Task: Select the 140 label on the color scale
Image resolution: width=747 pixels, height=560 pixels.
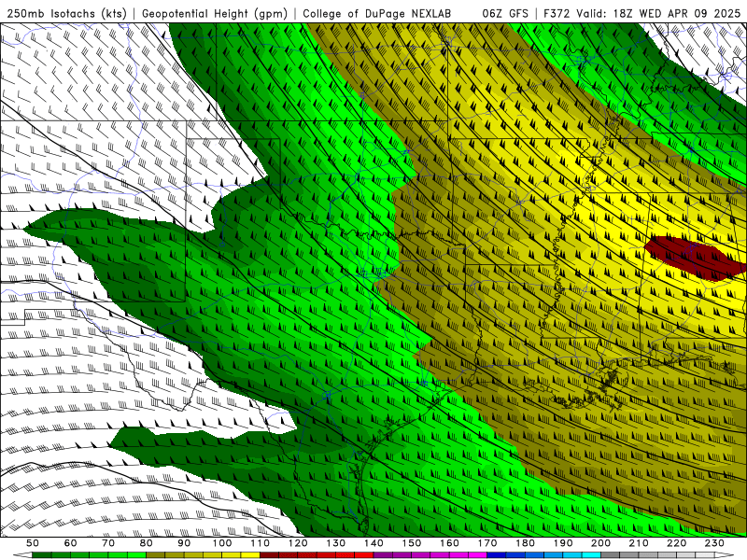Action: point(373,543)
